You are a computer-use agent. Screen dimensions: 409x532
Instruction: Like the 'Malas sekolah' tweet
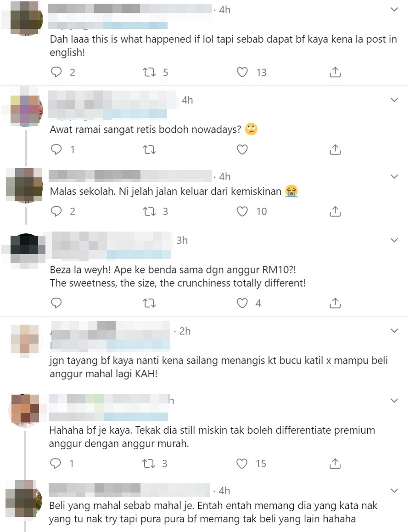pyautogui.click(x=242, y=211)
